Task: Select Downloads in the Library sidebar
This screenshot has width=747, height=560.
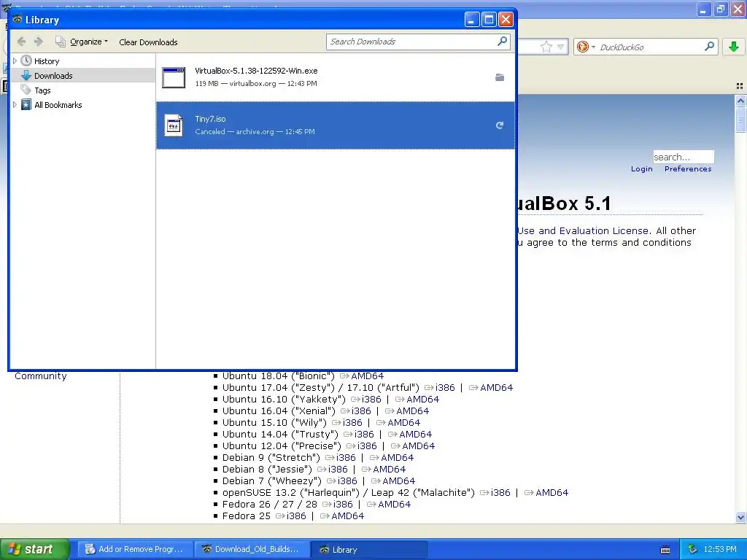Action: pyautogui.click(x=53, y=76)
